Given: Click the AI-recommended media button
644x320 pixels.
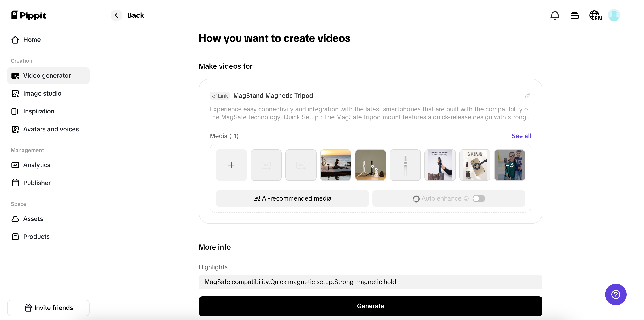Looking at the screenshot, I should [x=292, y=198].
